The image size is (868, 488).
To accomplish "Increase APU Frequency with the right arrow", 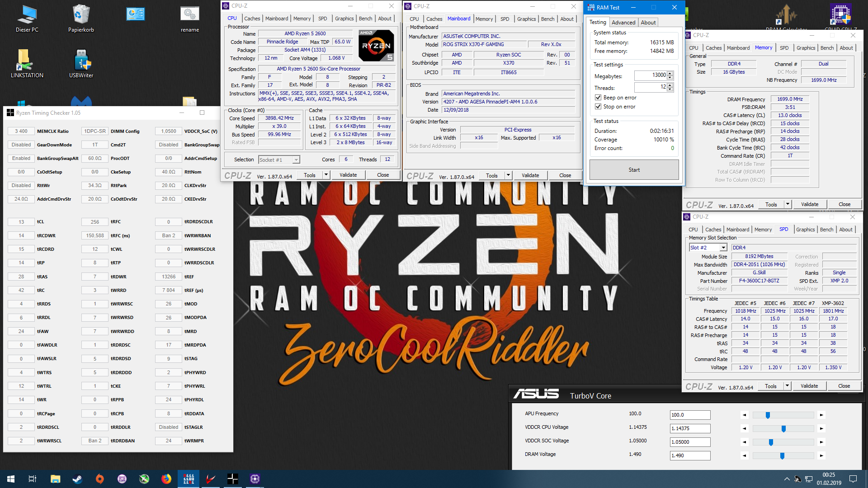I will tap(821, 415).
